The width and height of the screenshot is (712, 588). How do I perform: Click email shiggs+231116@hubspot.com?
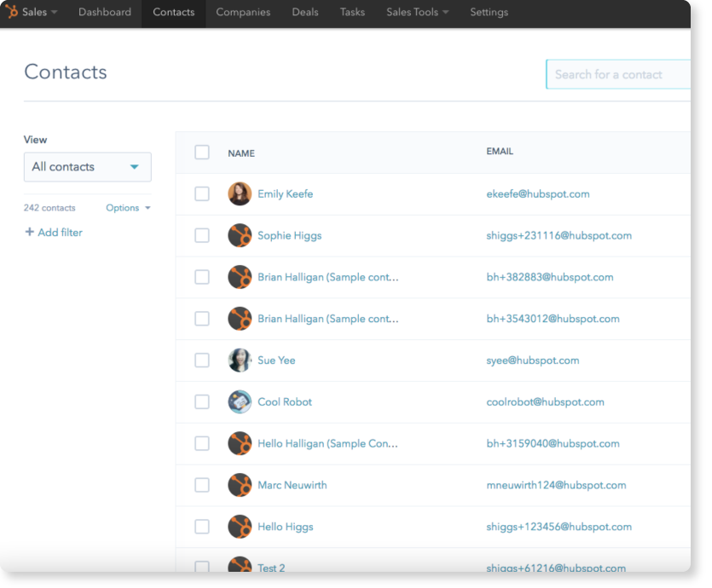click(559, 235)
